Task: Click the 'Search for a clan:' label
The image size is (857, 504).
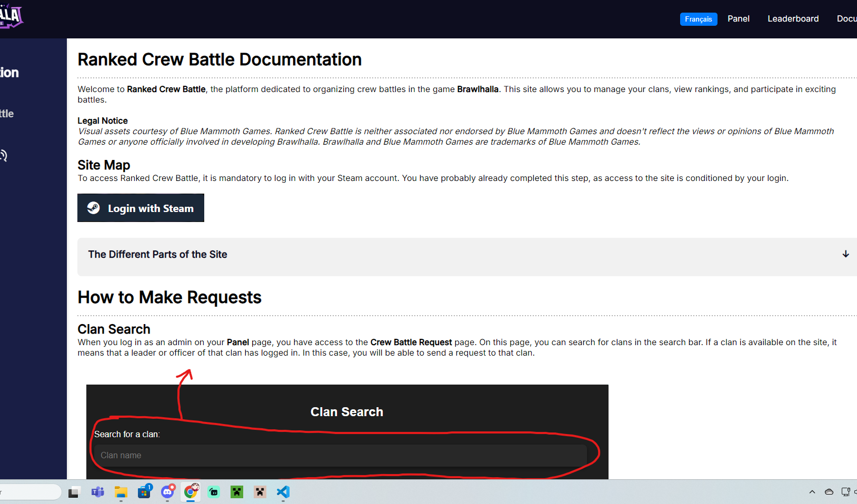Action: pyautogui.click(x=127, y=434)
